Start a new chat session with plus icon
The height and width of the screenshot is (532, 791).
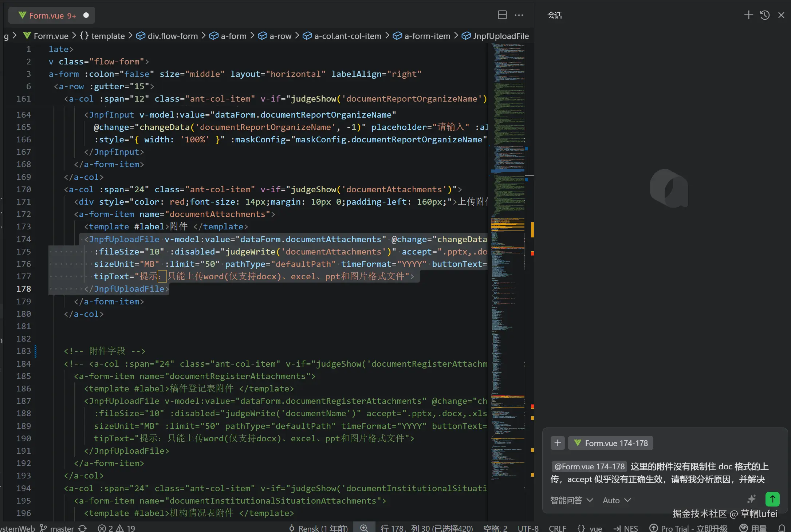coord(748,15)
